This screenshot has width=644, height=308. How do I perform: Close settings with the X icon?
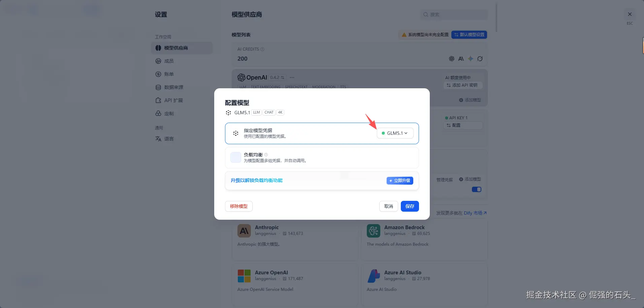click(x=630, y=14)
